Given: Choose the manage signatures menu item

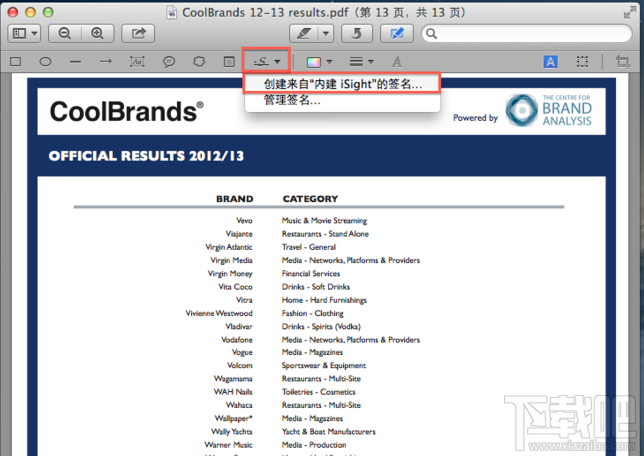Looking at the screenshot, I should click(342, 100).
